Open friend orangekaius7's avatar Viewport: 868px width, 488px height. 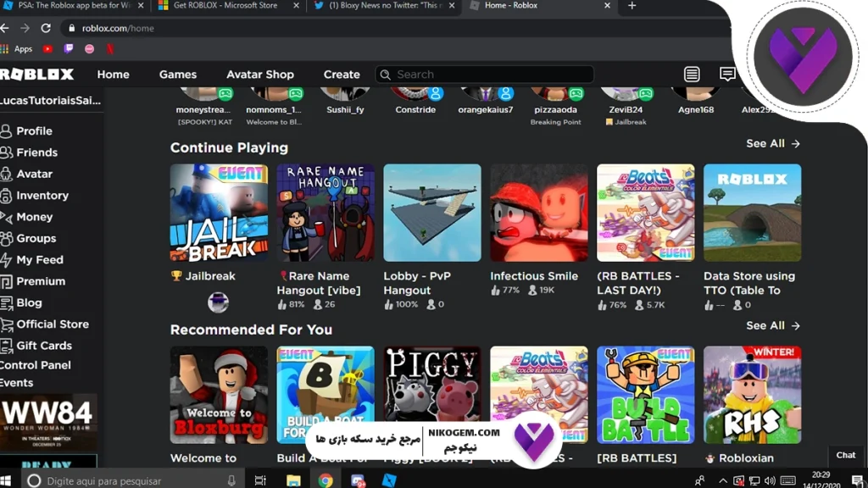[x=486, y=93]
